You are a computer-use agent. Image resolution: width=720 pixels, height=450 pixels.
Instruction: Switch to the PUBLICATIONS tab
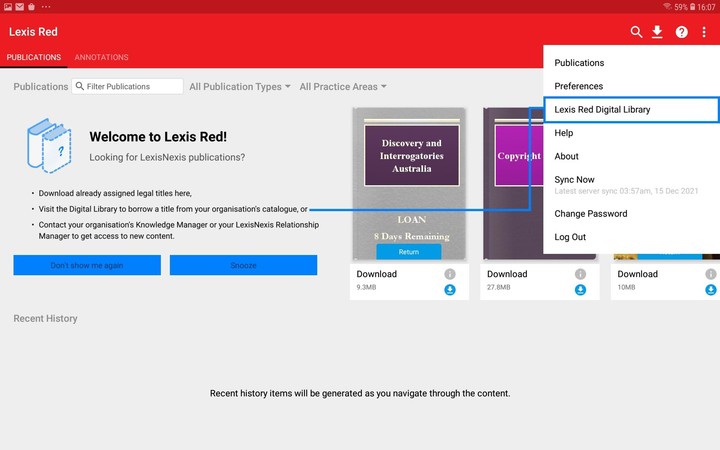(x=34, y=57)
